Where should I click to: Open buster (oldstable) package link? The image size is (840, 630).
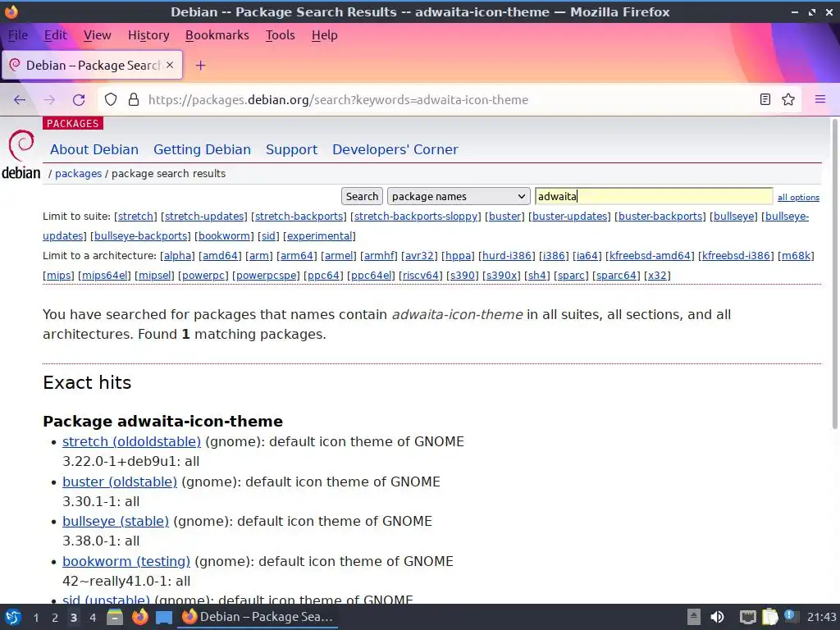(x=120, y=482)
